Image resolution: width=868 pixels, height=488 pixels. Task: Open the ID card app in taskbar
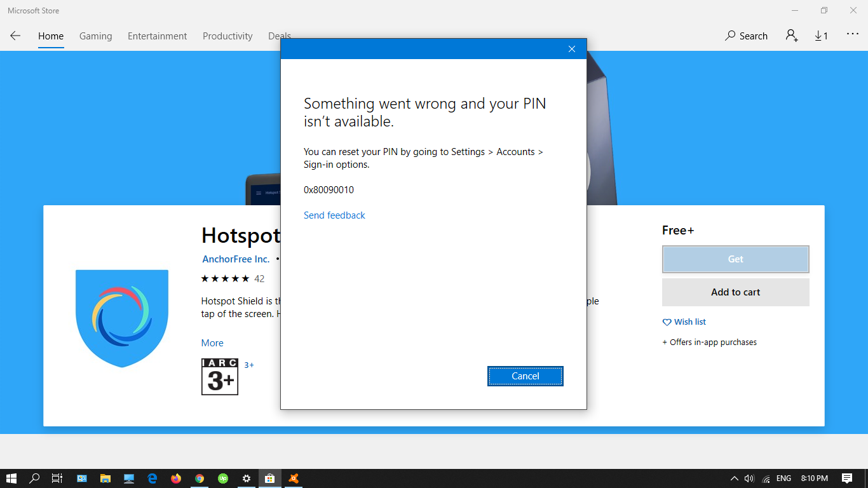click(x=82, y=478)
